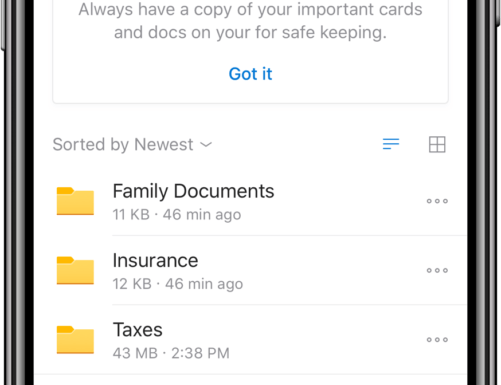The width and height of the screenshot is (501, 385).
Task: Dismiss the tip with Got it
Action: pos(250,74)
